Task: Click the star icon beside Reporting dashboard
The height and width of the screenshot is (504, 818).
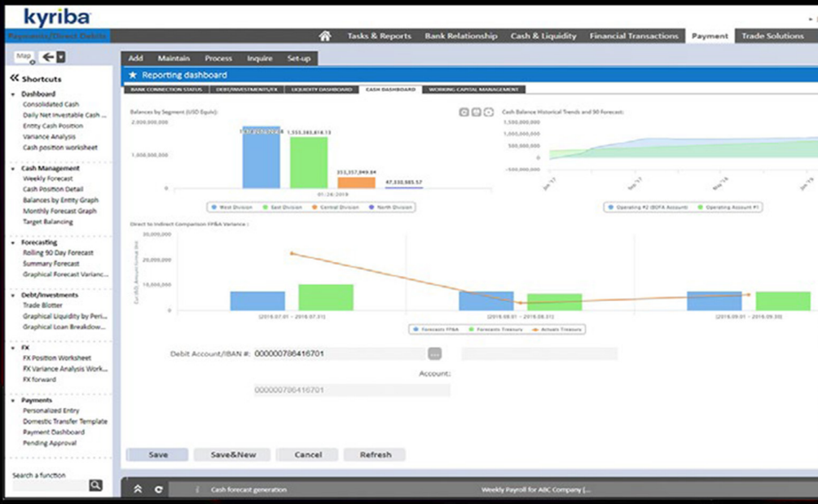Action: click(134, 73)
